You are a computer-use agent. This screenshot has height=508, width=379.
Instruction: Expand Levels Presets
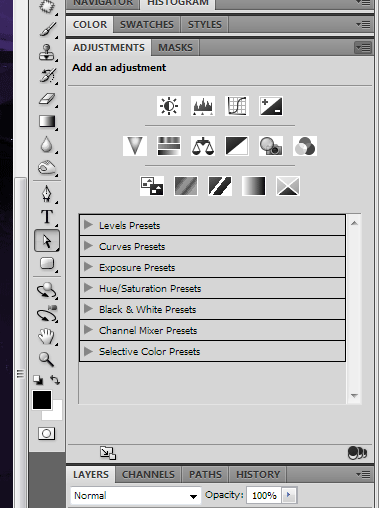click(x=88, y=225)
